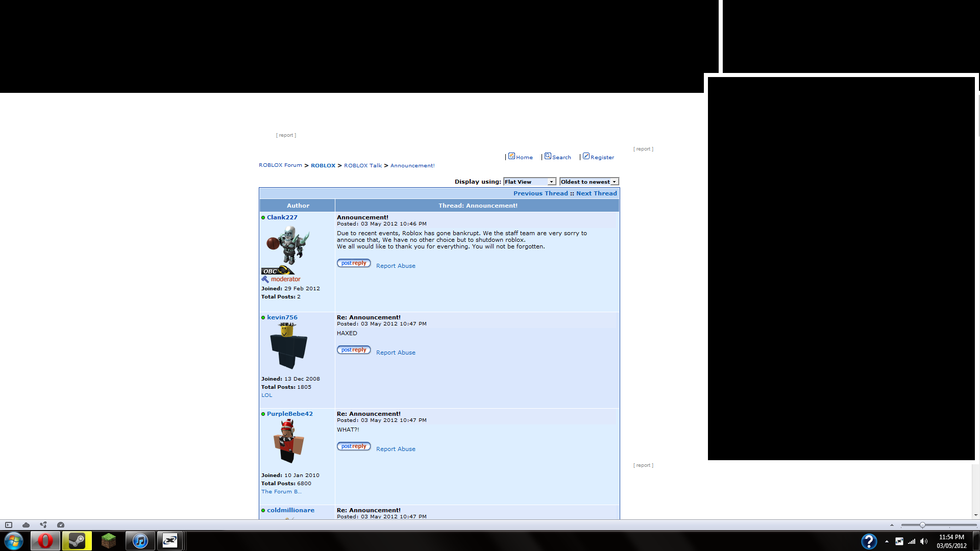Open kevin756's avatar thumbnail
The image size is (980, 551).
(x=288, y=346)
